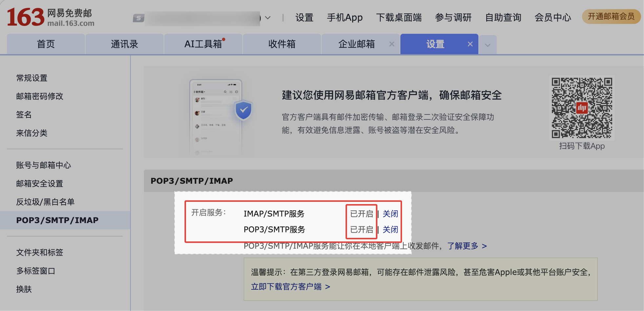
Task: Click the blurred account name field
Action: 203,18
